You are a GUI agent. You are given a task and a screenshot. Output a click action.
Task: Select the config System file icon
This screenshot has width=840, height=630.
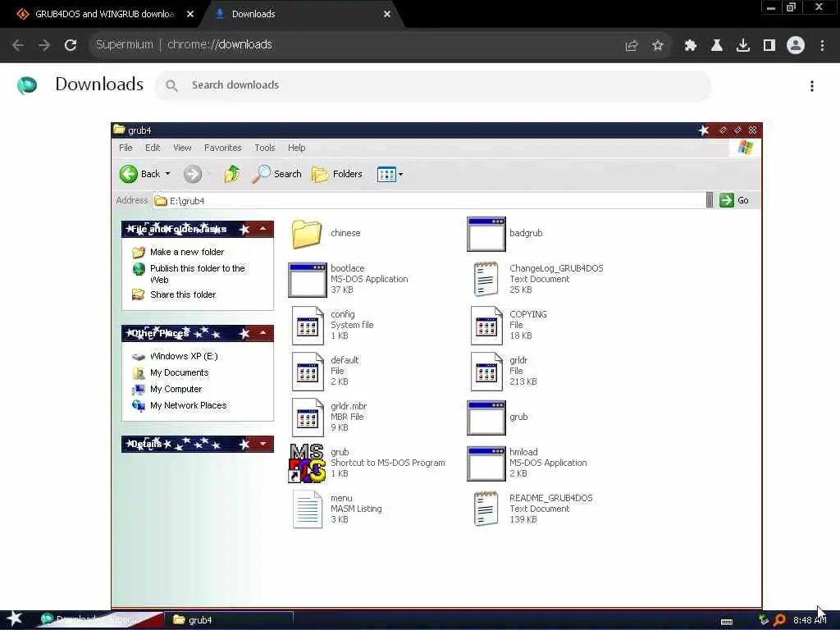pos(308,325)
